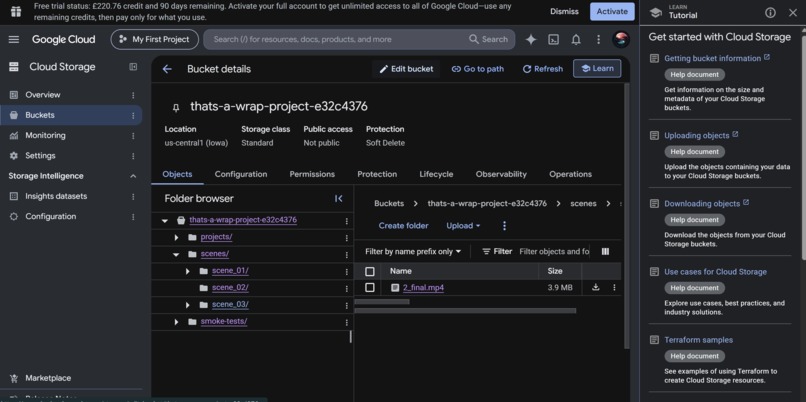The image size is (806, 402).
Task: Go back with the Bucket details arrow
Action: pos(167,69)
